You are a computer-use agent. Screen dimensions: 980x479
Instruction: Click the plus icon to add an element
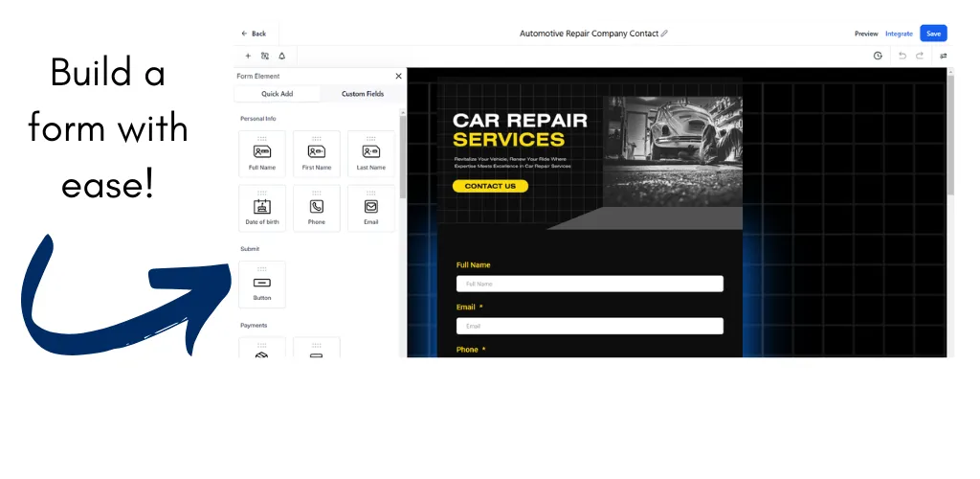point(248,56)
